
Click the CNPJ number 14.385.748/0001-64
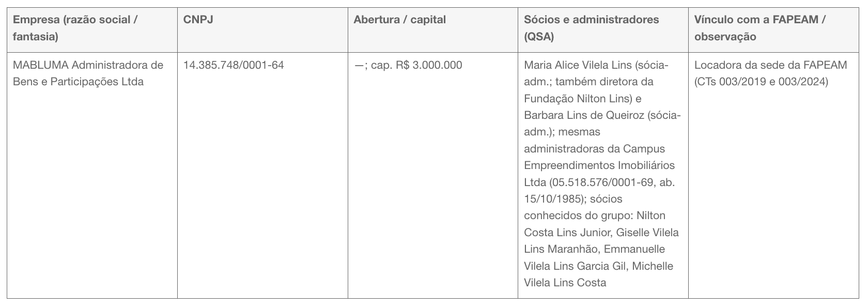pyautogui.click(x=234, y=65)
